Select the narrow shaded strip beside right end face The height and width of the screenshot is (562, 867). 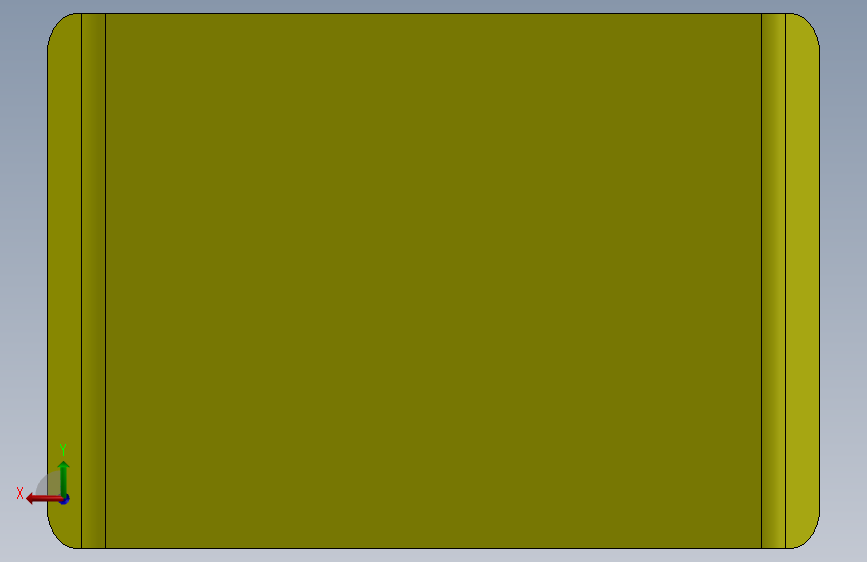click(774, 281)
